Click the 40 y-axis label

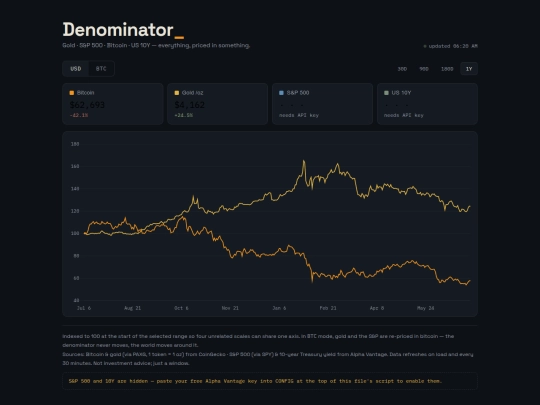[76, 300]
